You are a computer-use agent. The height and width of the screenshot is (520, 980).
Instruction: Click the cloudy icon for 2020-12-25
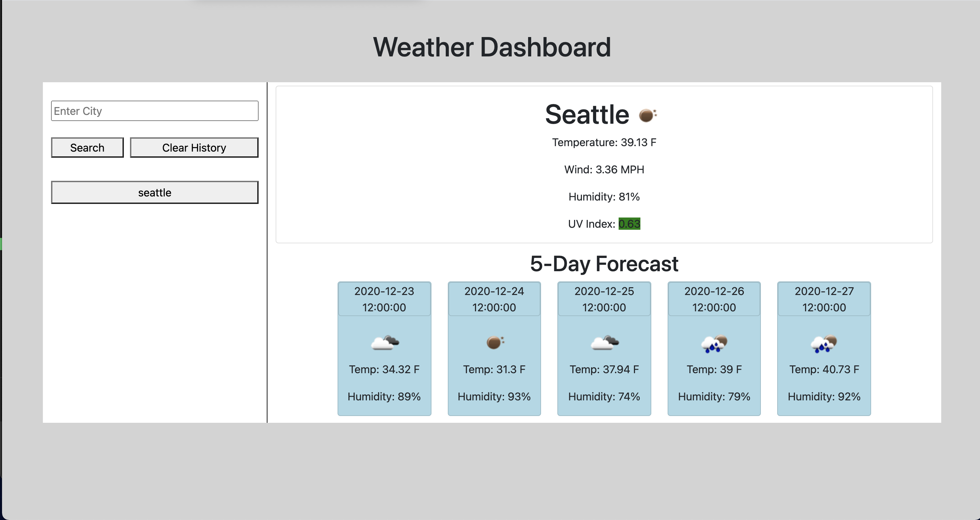tap(605, 343)
